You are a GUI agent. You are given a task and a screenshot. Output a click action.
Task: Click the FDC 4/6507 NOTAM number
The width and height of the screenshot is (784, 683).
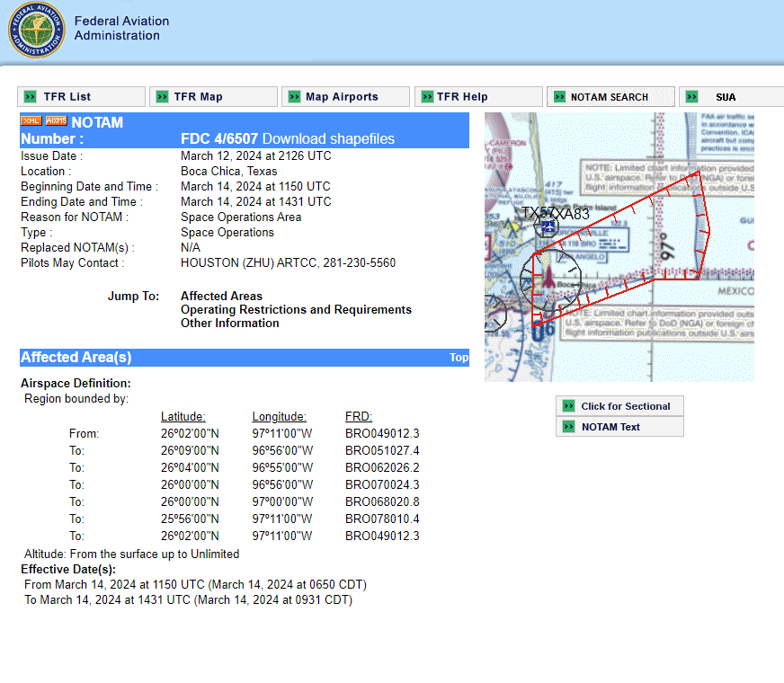(x=219, y=139)
